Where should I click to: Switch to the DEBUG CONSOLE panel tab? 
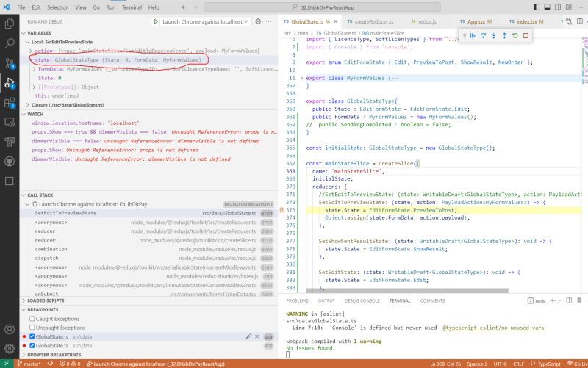click(362, 300)
